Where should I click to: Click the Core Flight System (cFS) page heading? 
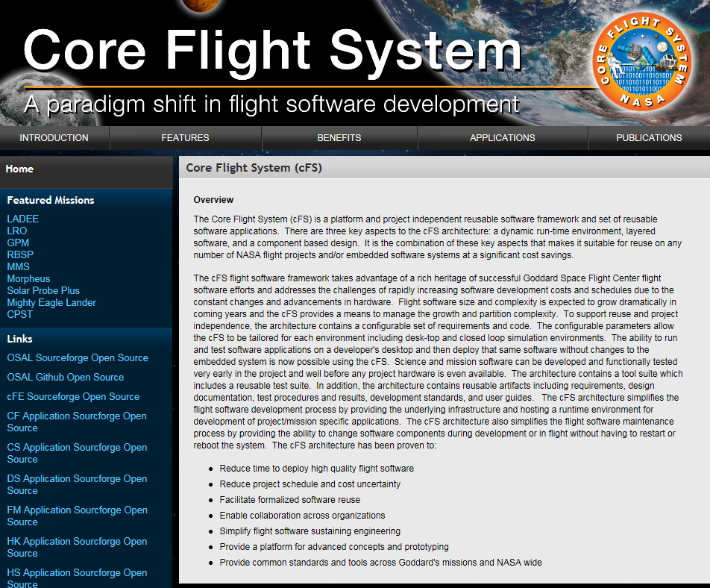coord(254,168)
